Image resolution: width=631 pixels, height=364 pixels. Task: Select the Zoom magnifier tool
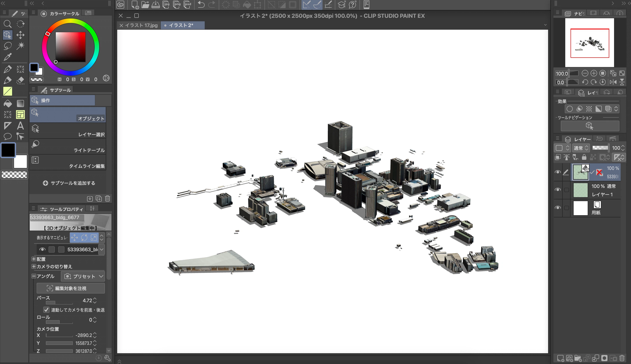point(7,24)
